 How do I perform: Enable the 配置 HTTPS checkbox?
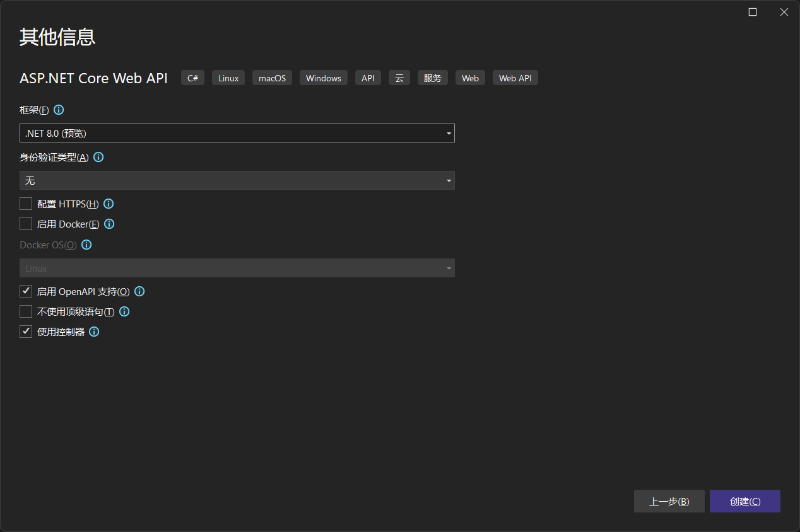pyautogui.click(x=26, y=204)
